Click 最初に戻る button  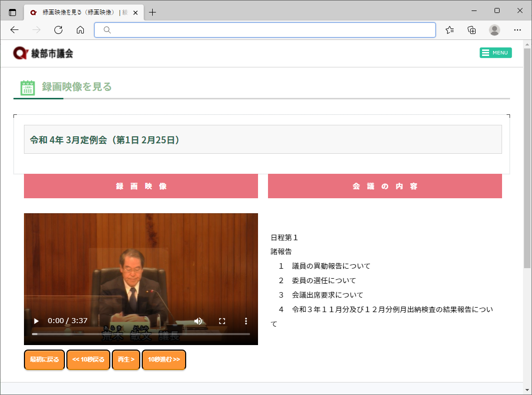[x=44, y=360]
